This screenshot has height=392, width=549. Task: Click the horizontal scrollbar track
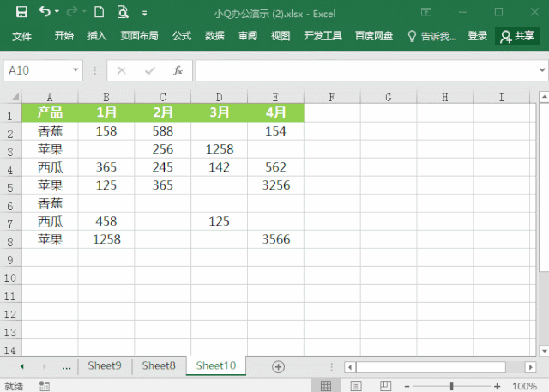(x=515, y=367)
